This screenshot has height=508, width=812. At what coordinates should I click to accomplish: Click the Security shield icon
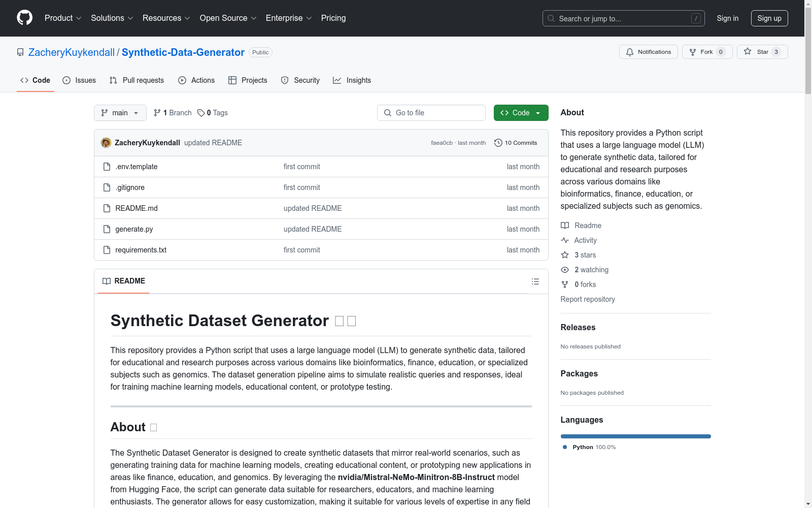[285, 80]
